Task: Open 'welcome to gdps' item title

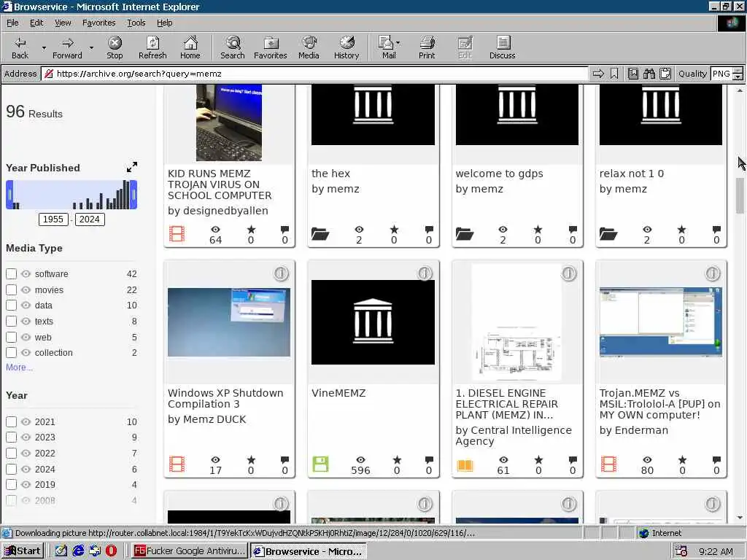Action: click(x=499, y=174)
